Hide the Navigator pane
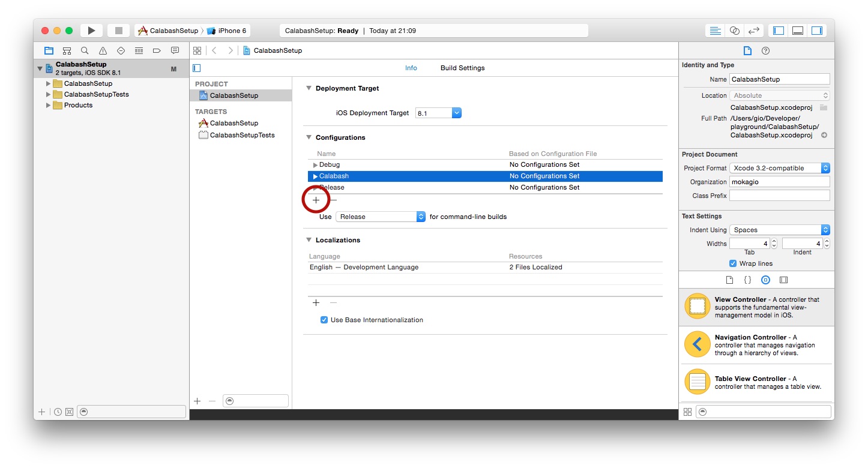Viewport: 868px width, 468px height. coord(779,31)
